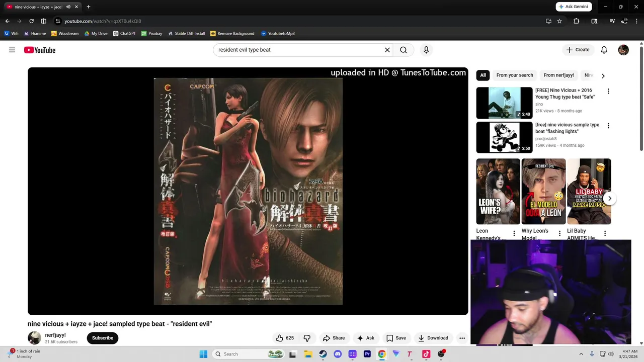644x362 pixels.
Task: Open more actions under the video
Action: 462,338
